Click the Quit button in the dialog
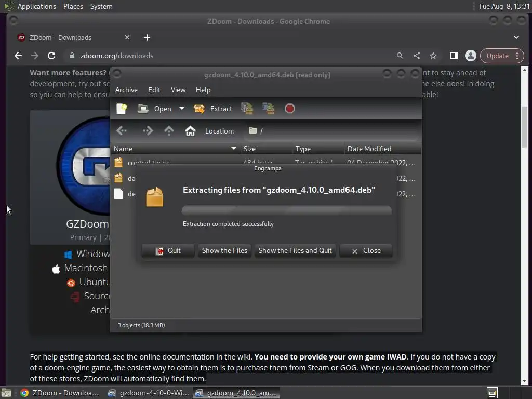Screen dimensions: 532x399 [x=168, y=251]
